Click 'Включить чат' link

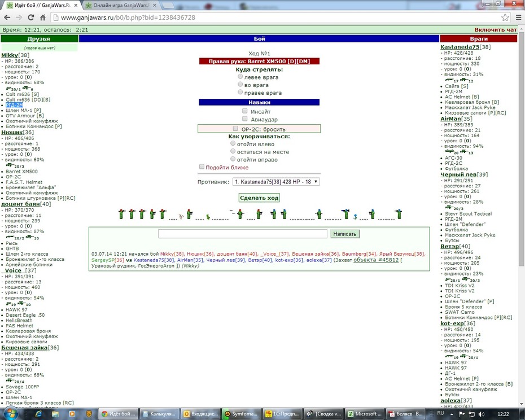point(496,30)
